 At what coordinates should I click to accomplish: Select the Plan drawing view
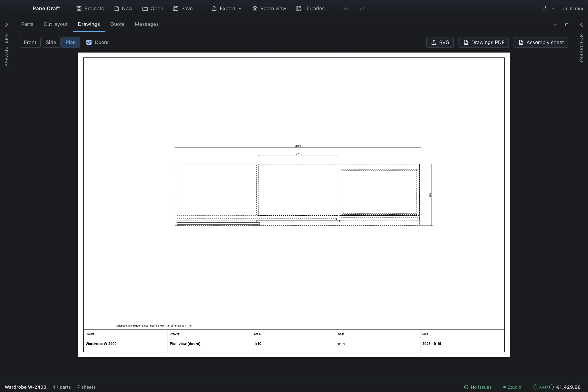point(71,42)
